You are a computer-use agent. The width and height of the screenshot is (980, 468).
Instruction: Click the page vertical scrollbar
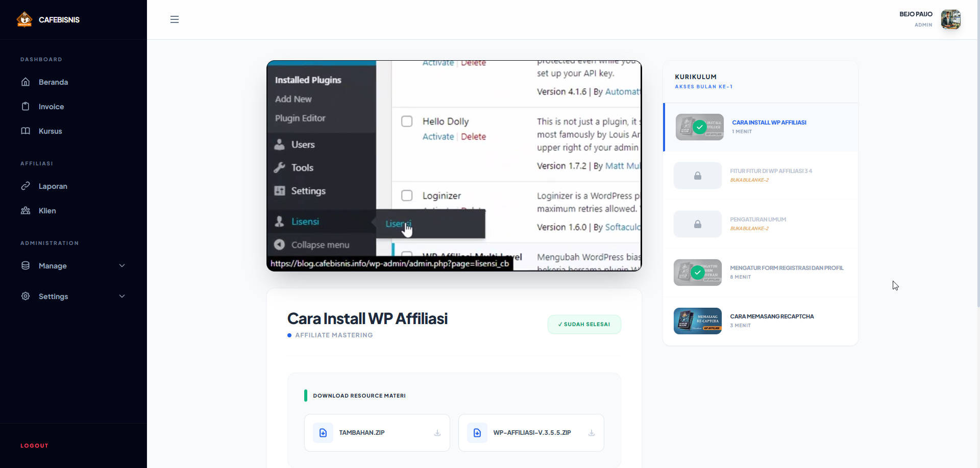pyautogui.click(x=977, y=153)
